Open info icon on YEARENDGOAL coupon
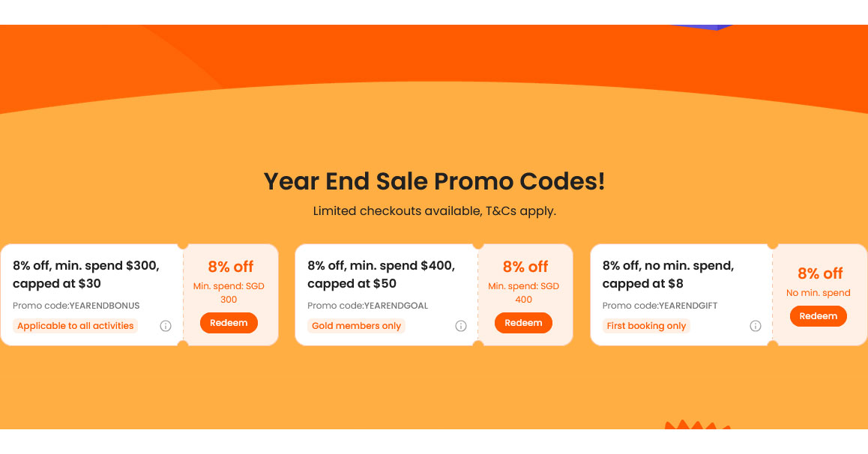The width and height of the screenshot is (868, 454). tap(460, 326)
